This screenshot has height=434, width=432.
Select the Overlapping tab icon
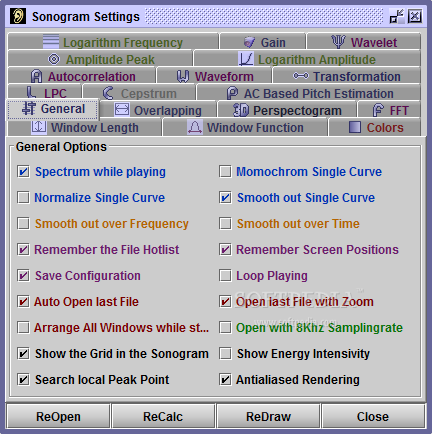point(122,110)
